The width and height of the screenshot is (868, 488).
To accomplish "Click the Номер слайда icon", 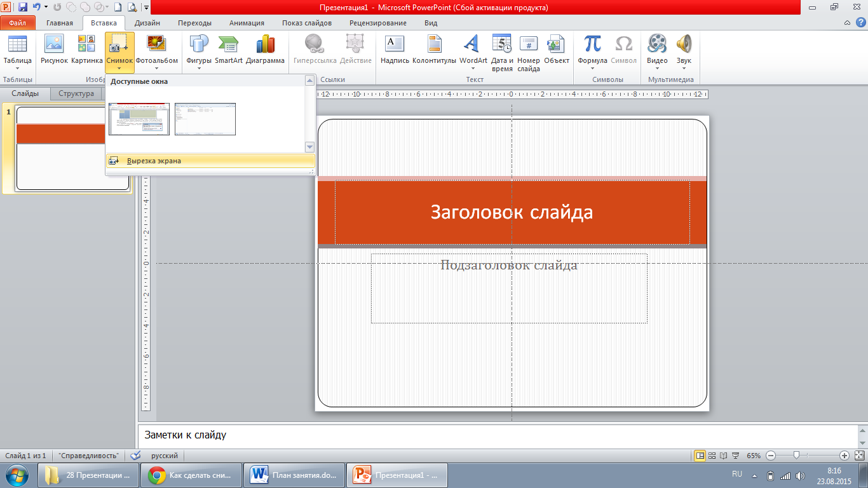I will (529, 43).
